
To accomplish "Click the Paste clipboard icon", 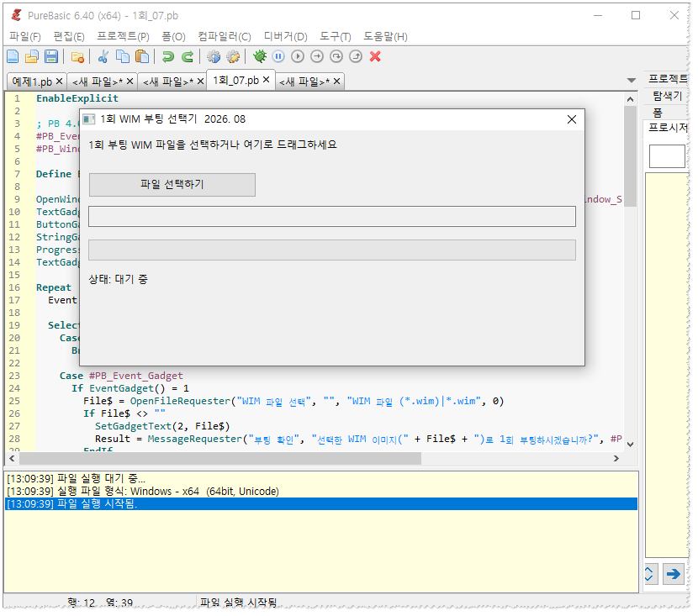I will (x=142, y=56).
